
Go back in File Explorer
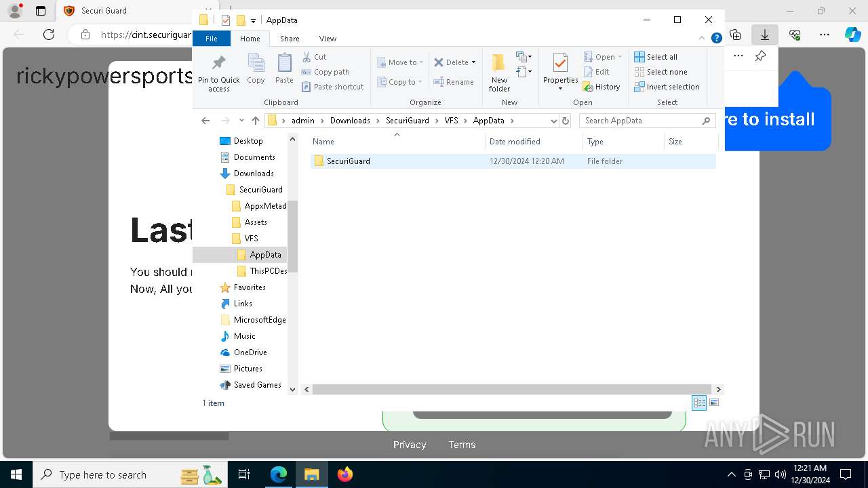(205, 121)
